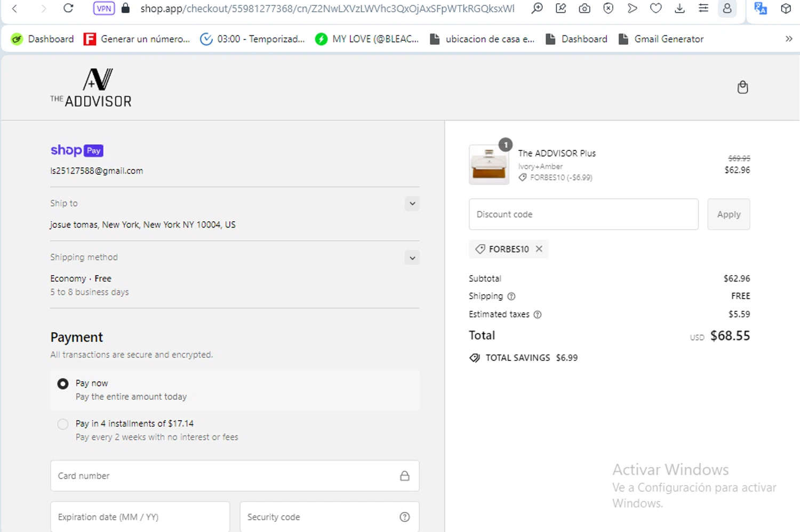Open the first Dashboard bookmark
Image resolution: width=800 pixels, height=532 pixels.
pyautogui.click(x=43, y=39)
